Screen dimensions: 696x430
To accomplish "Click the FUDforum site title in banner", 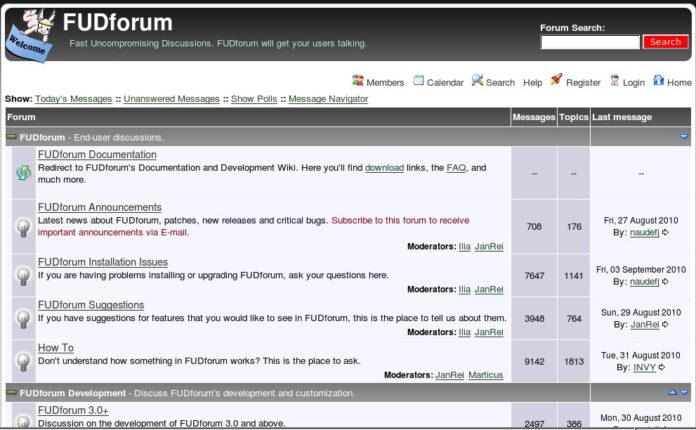I will coord(118,22).
